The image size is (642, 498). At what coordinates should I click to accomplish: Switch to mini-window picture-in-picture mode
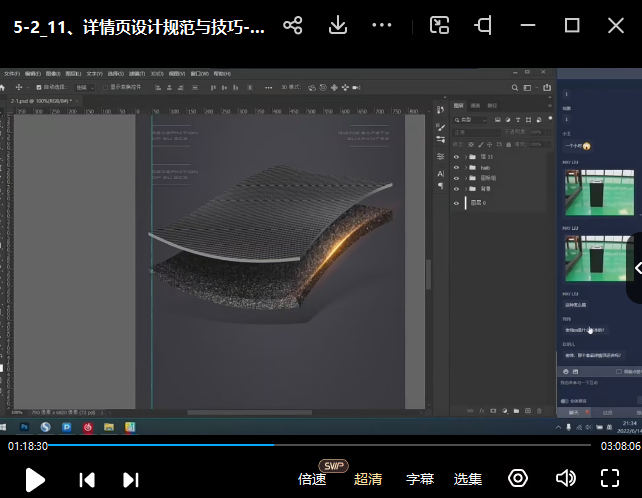pos(439,25)
